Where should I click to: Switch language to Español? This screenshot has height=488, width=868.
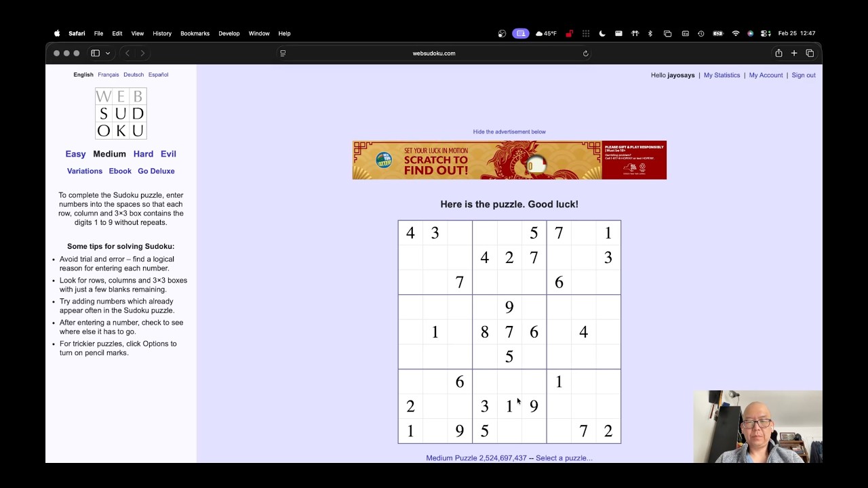158,75
